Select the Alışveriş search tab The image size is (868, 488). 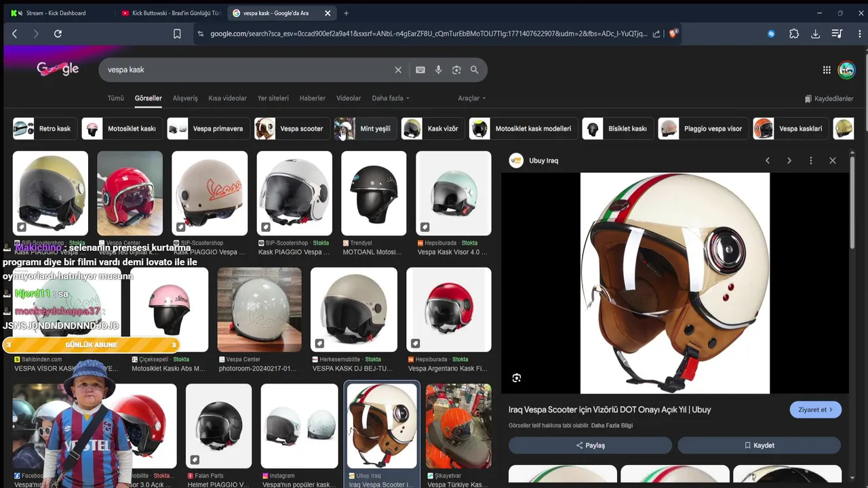click(x=185, y=98)
